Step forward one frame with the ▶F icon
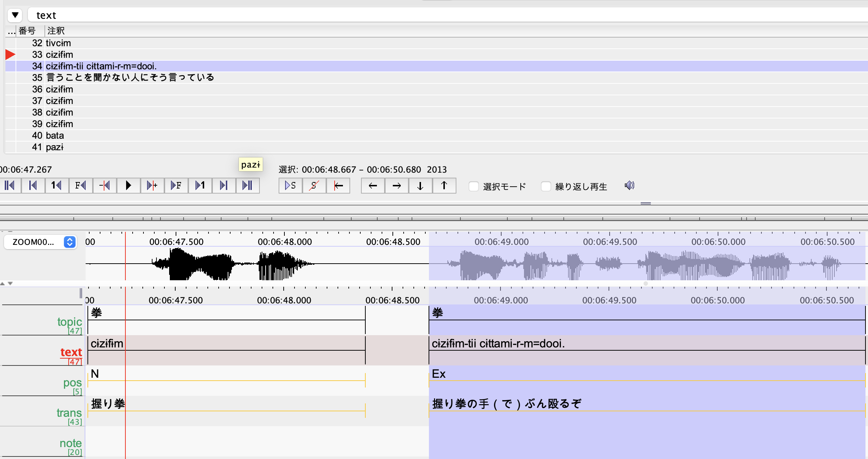Viewport: 868px width, 459px height. click(176, 185)
